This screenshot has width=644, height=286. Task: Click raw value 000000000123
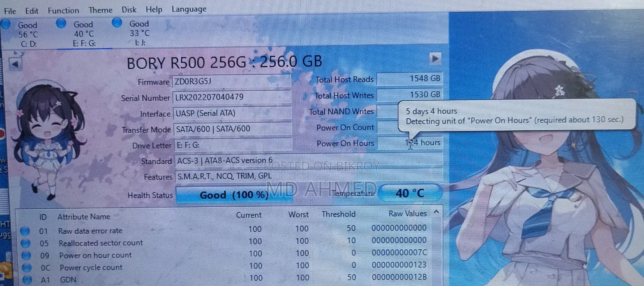399,265
